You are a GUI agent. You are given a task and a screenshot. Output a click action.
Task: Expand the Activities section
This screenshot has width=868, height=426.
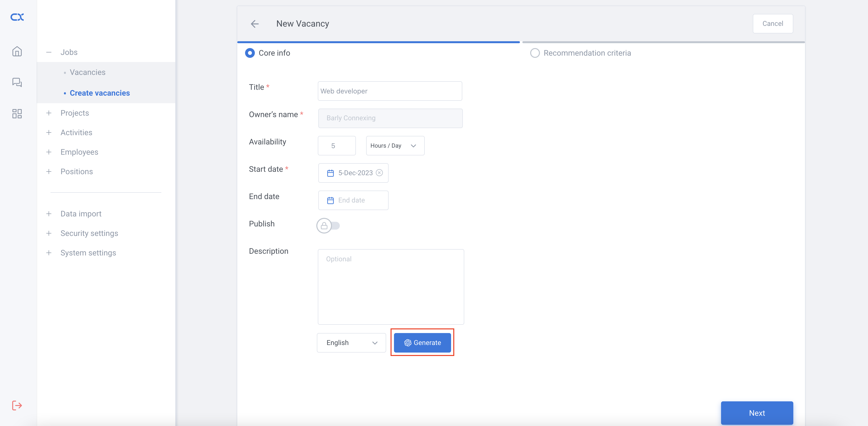tap(49, 132)
